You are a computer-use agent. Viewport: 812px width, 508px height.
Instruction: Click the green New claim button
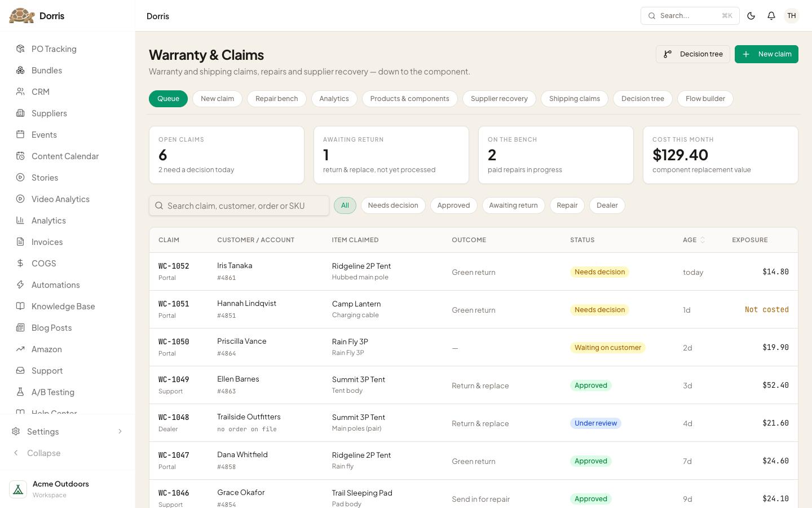(x=766, y=54)
